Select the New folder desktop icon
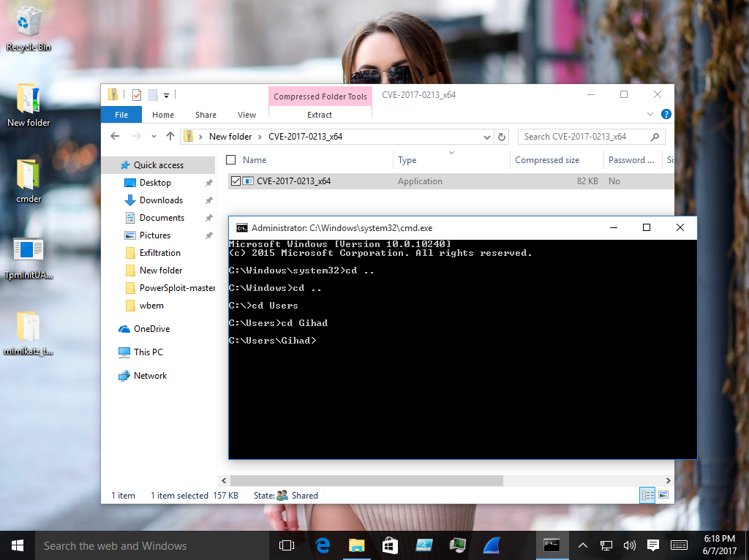The height and width of the screenshot is (560, 749). 29,105
